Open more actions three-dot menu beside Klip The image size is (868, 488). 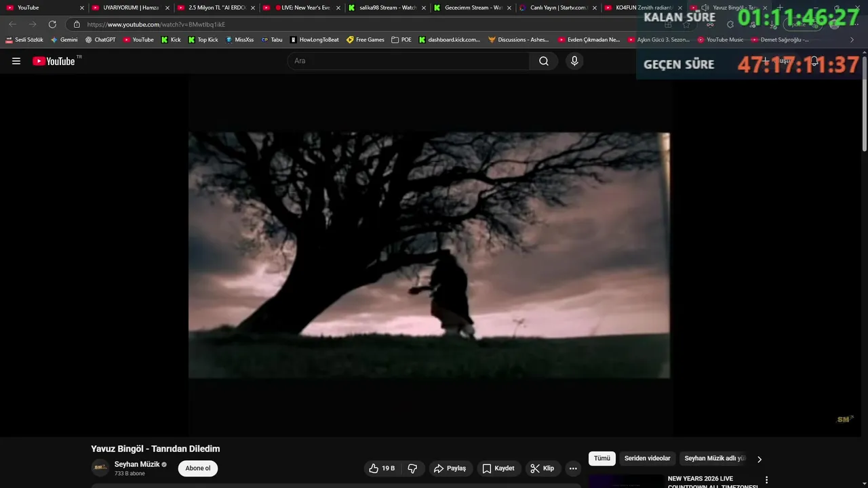(x=573, y=468)
